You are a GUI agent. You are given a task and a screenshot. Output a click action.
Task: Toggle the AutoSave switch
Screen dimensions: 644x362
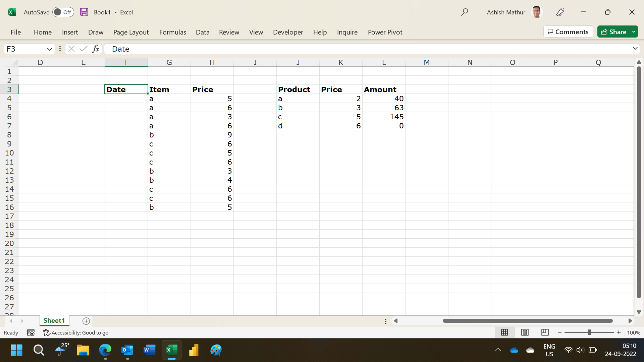click(x=63, y=12)
